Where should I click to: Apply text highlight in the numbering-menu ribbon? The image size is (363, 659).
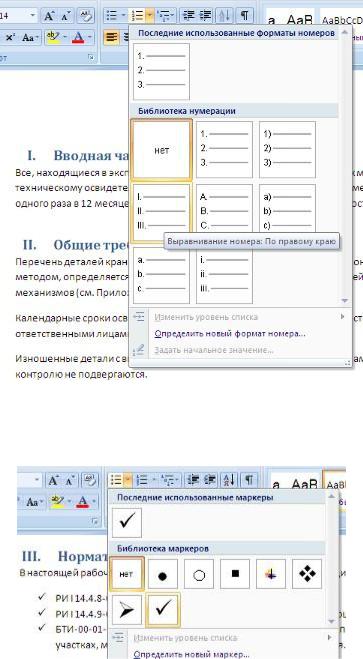(x=53, y=38)
